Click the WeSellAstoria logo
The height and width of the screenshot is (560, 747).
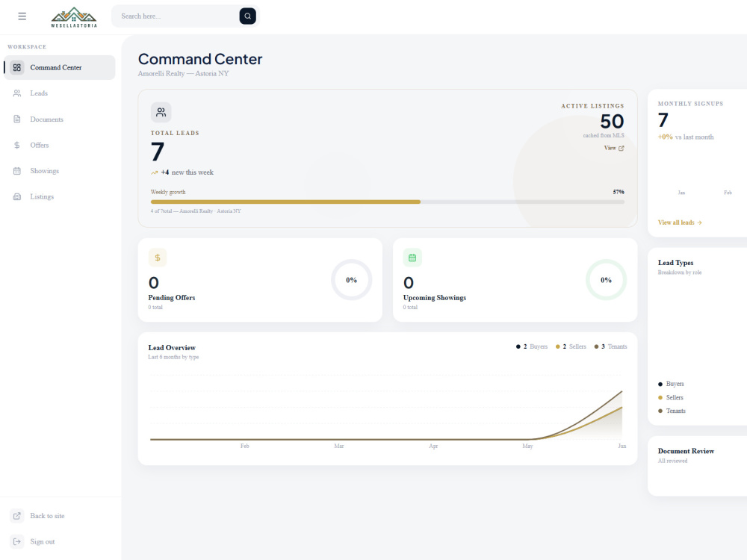tap(74, 17)
